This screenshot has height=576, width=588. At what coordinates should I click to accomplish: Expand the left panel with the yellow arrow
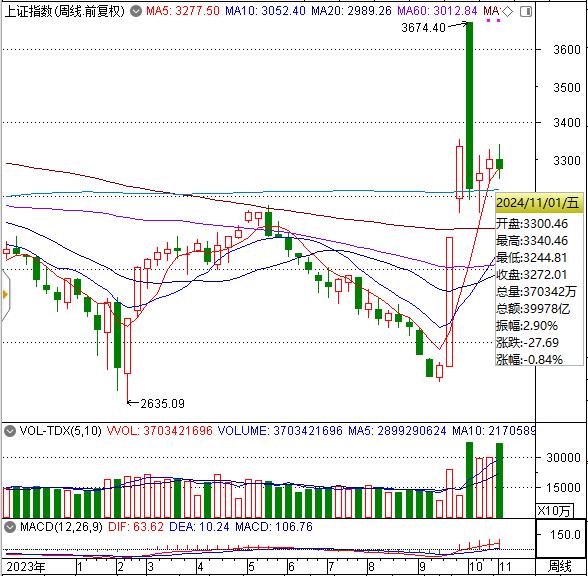(4, 295)
